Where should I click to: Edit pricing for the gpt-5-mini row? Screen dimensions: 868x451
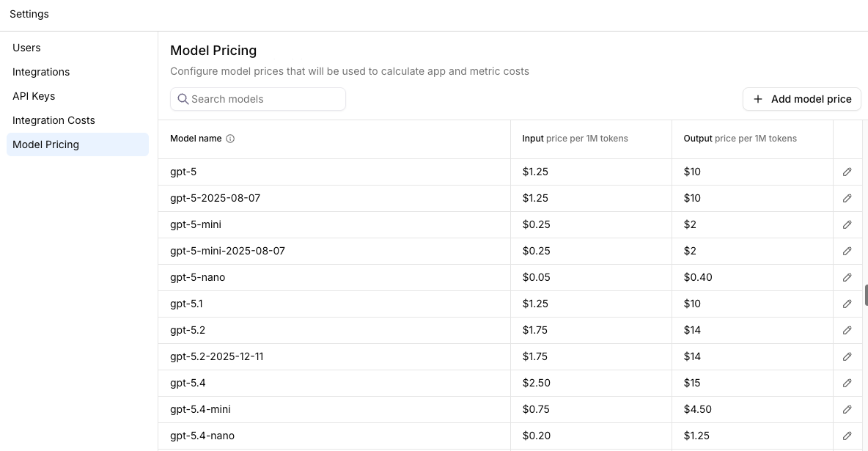click(847, 225)
